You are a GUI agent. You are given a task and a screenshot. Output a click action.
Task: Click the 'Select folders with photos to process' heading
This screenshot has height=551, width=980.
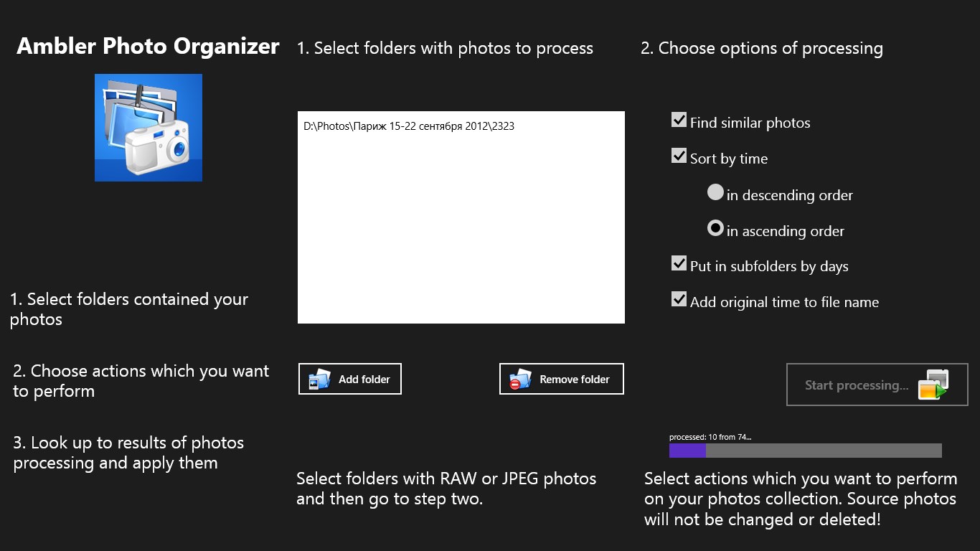pos(445,49)
